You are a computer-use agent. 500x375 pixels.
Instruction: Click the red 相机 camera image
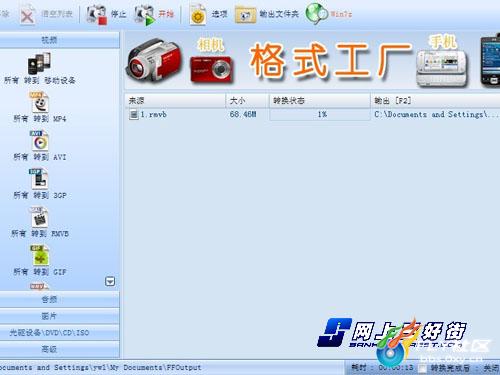[x=211, y=69]
